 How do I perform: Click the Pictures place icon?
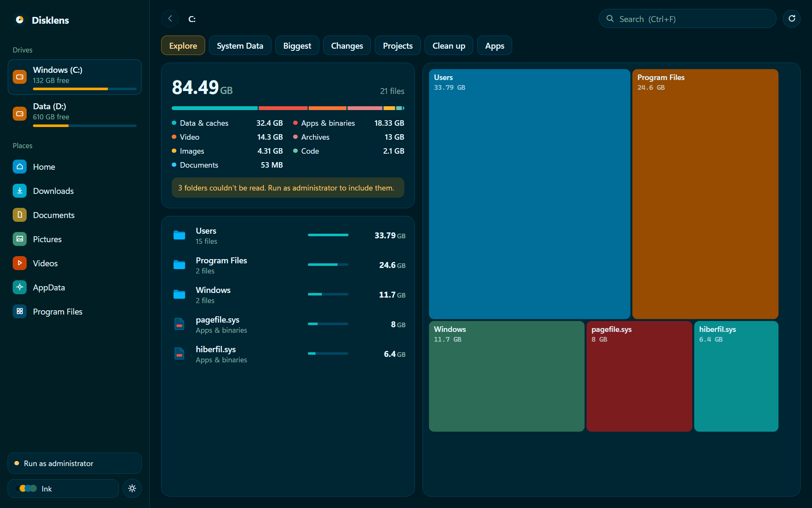tap(19, 239)
